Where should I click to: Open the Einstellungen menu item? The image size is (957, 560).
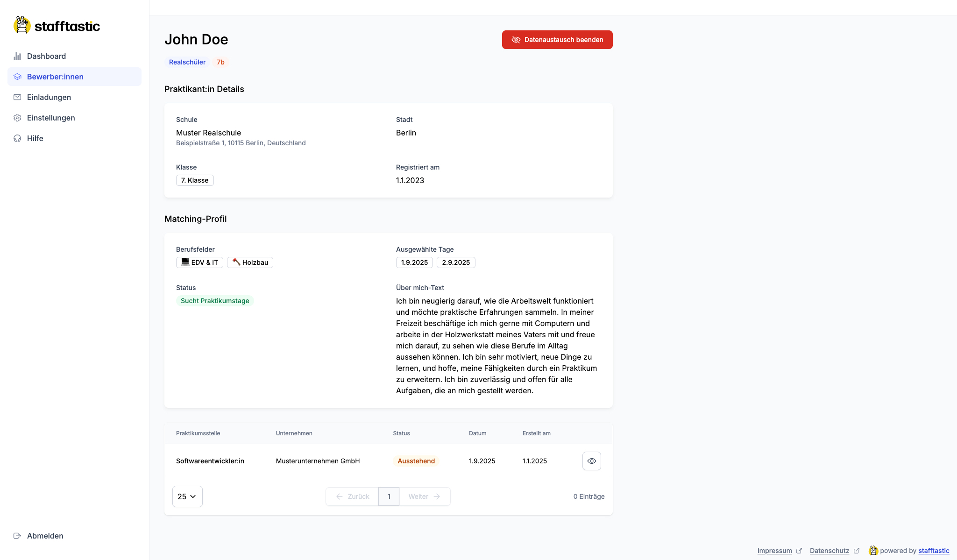coord(51,118)
